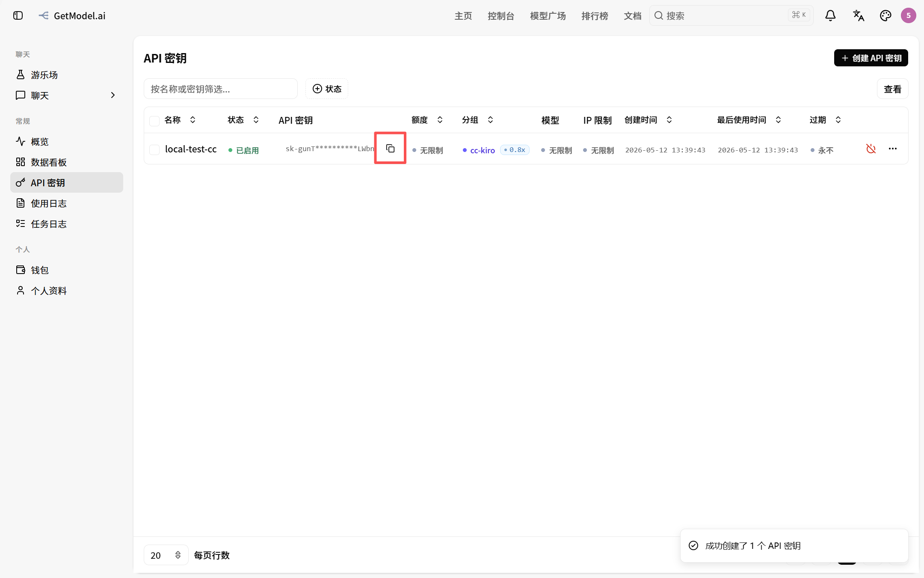This screenshot has height=578, width=924.
Task: Click the 0.8x multiplier badge
Action: (515, 150)
